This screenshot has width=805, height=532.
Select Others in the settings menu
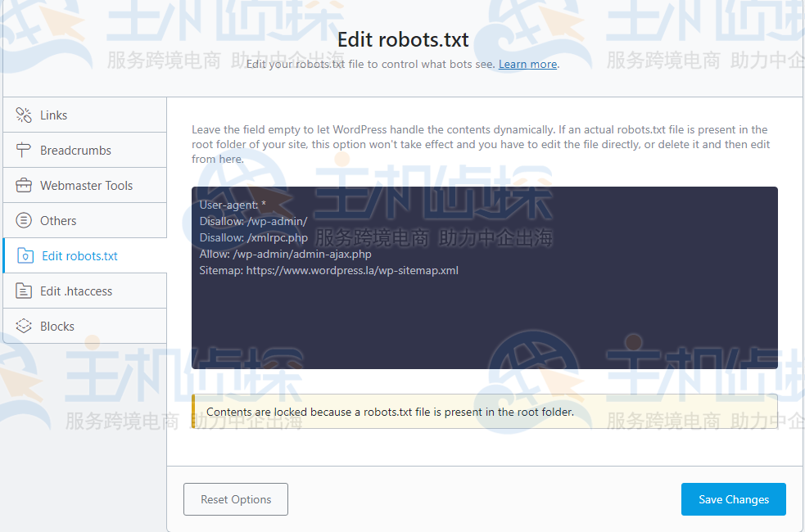(58, 220)
